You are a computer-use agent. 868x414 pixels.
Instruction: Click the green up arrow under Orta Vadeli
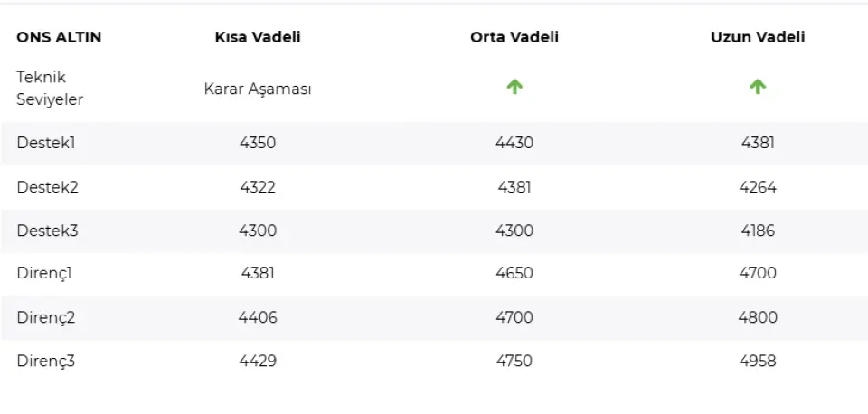tap(514, 87)
